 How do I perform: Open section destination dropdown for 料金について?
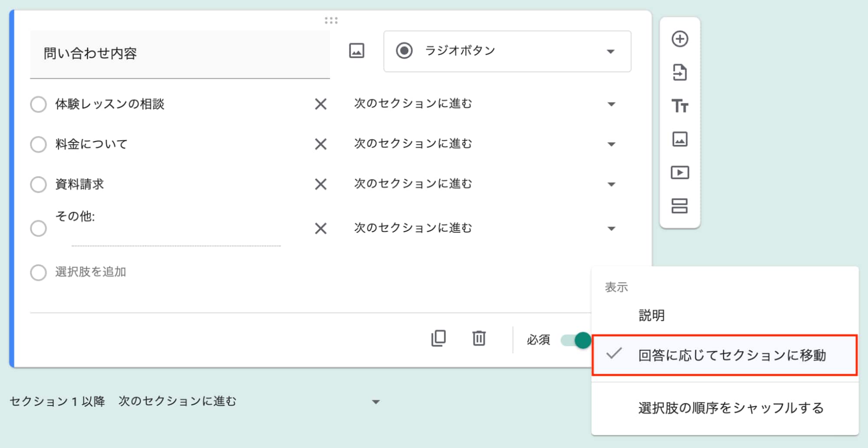(485, 144)
